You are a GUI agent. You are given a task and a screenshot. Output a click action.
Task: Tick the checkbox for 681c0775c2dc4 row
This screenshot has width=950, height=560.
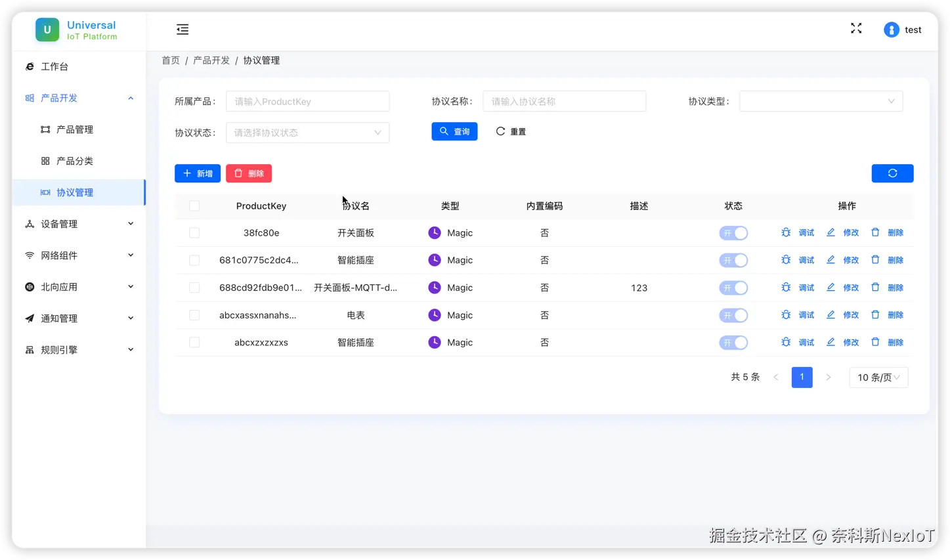tap(194, 260)
